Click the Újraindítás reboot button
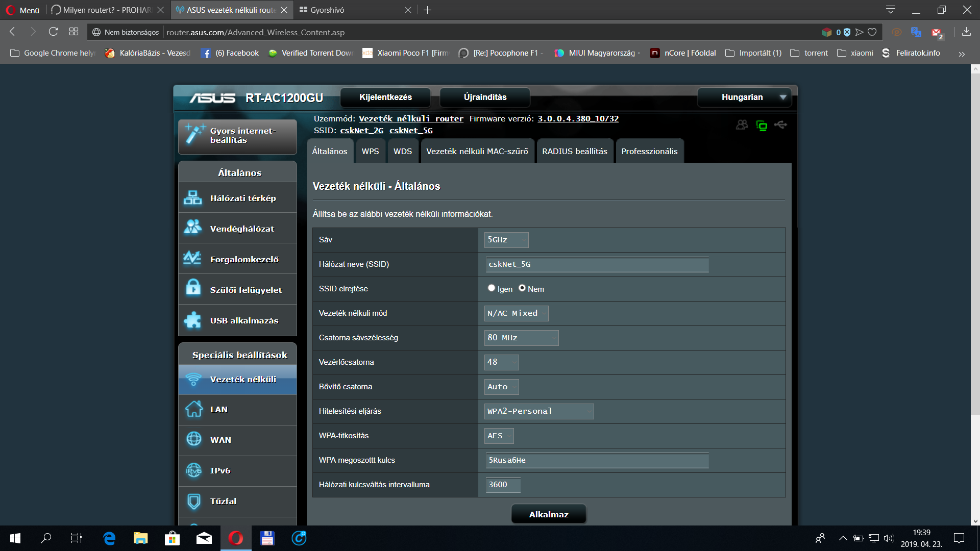Viewport: 980px width, 551px height. (x=485, y=97)
